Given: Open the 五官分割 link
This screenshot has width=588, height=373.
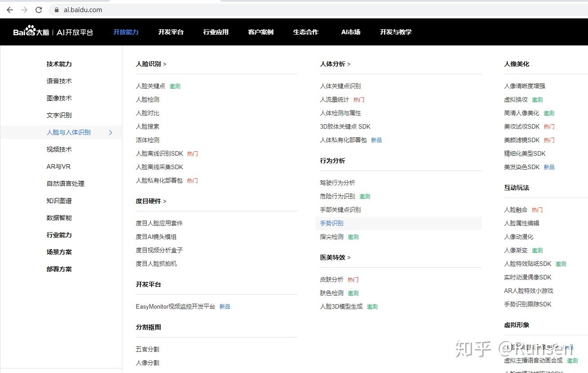Looking at the screenshot, I should [148, 349].
